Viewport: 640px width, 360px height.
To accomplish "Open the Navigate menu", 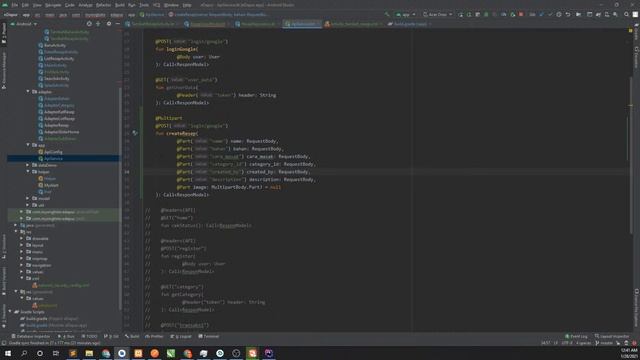I will (53, 5).
